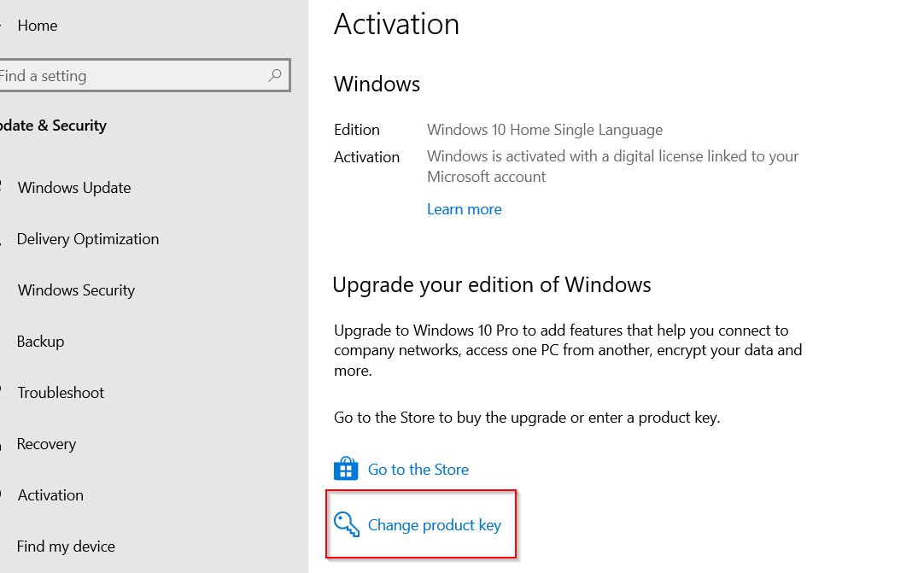Click the Learn more link
Screen dimensions: 924x573
tap(465, 209)
